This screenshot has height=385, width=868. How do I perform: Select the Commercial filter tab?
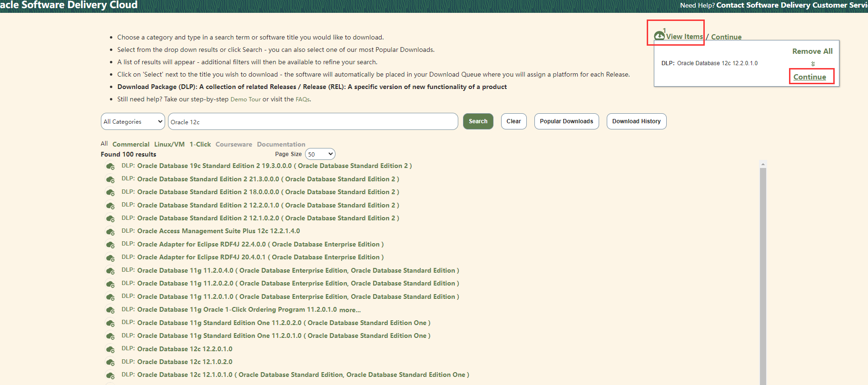tap(131, 144)
